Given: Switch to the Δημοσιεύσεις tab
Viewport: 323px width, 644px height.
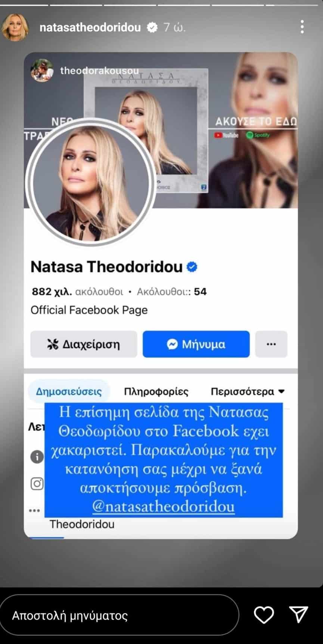Looking at the screenshot, I should point(69,392).
